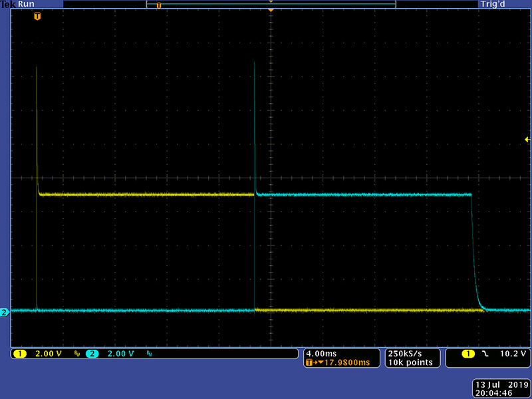
Task: Open the 4.00ms timebase readout
Action: 321,354
